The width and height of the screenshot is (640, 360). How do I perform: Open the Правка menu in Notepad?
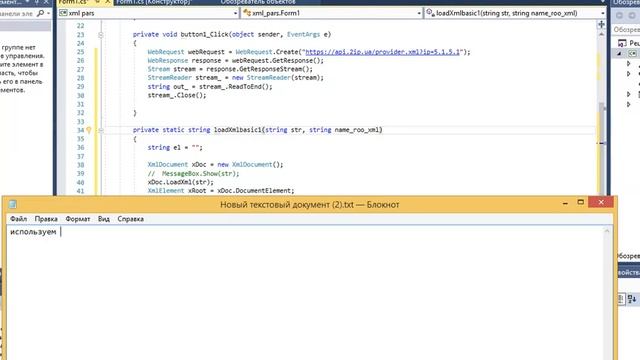[x=46, y=219]
